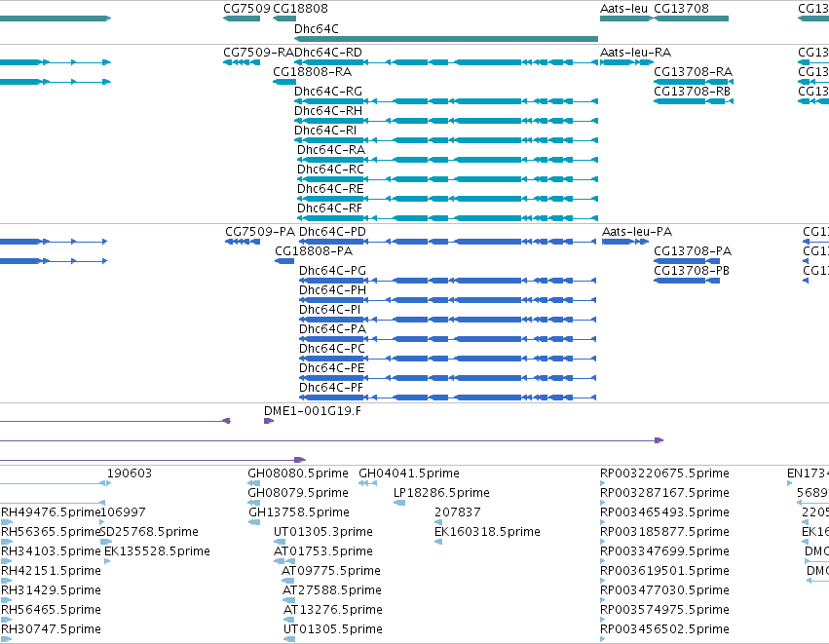Select the DME1-001G19.F clone label
This screenshot has width=829, height=644.
coord(313,411)
